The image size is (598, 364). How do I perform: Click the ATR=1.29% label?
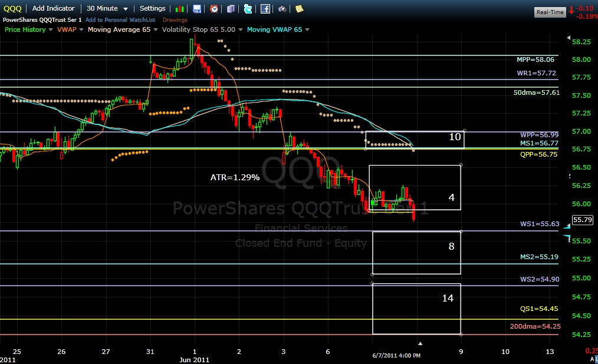[235, 177]
